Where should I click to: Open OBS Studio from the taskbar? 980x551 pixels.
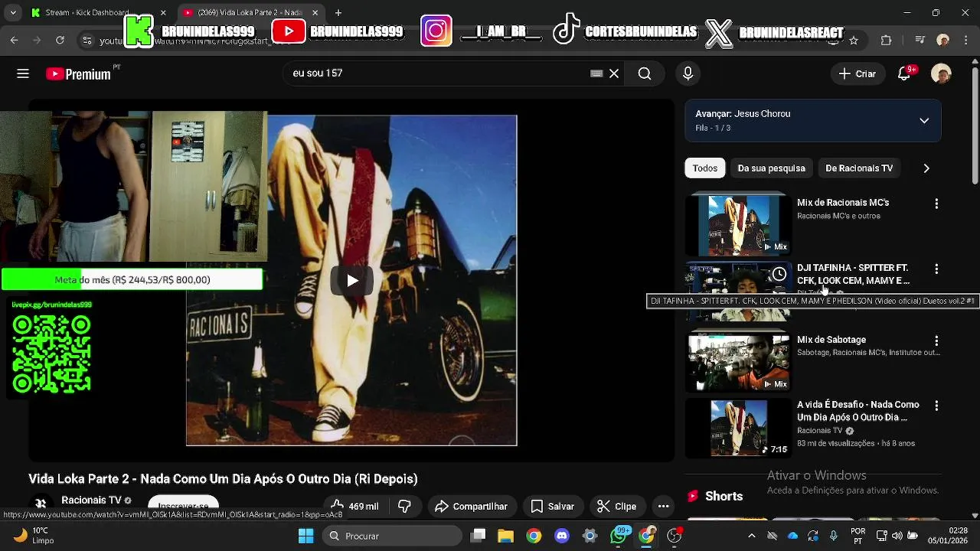675,536
